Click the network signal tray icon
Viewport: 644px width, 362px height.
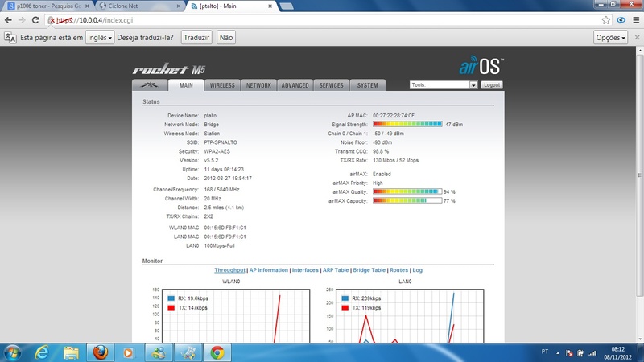point(592,353)
